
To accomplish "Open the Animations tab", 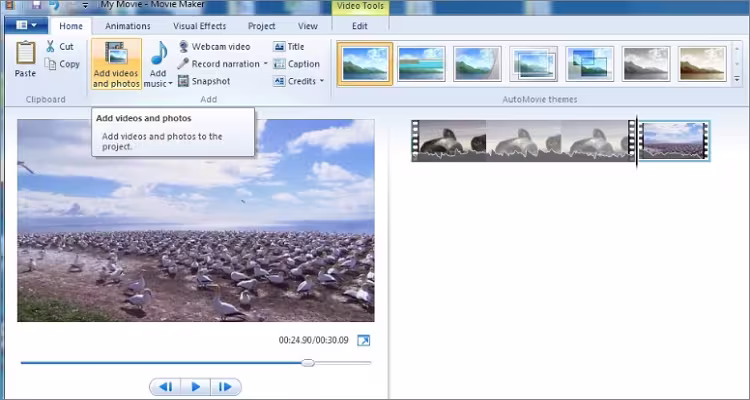I will click(128, 26).
